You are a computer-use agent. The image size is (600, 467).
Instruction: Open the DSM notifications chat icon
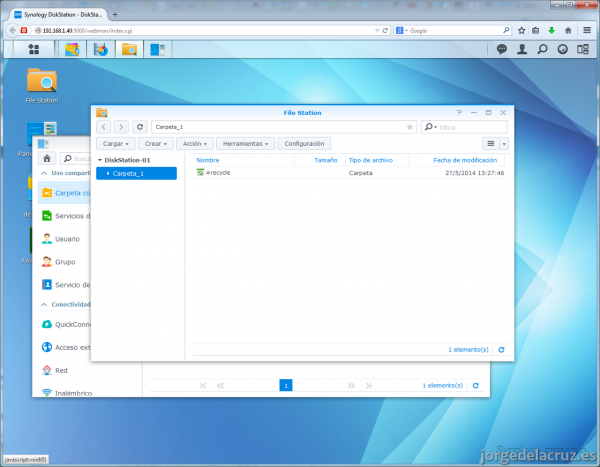click(x=502, y=49)
